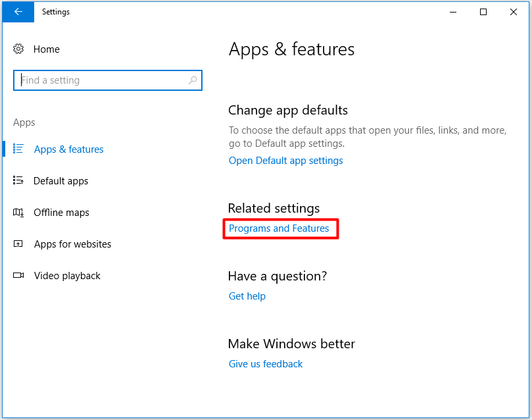
Task: Open the Offline maps section
Action: coord(61,213)
